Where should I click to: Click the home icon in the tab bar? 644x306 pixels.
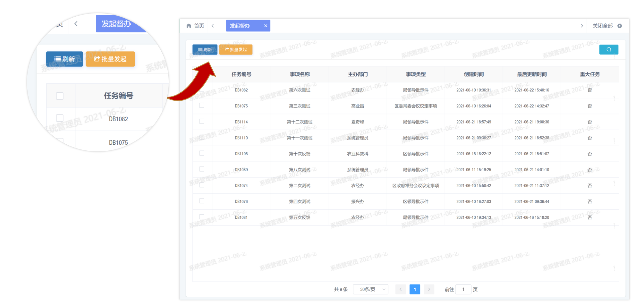click(189, 26)
